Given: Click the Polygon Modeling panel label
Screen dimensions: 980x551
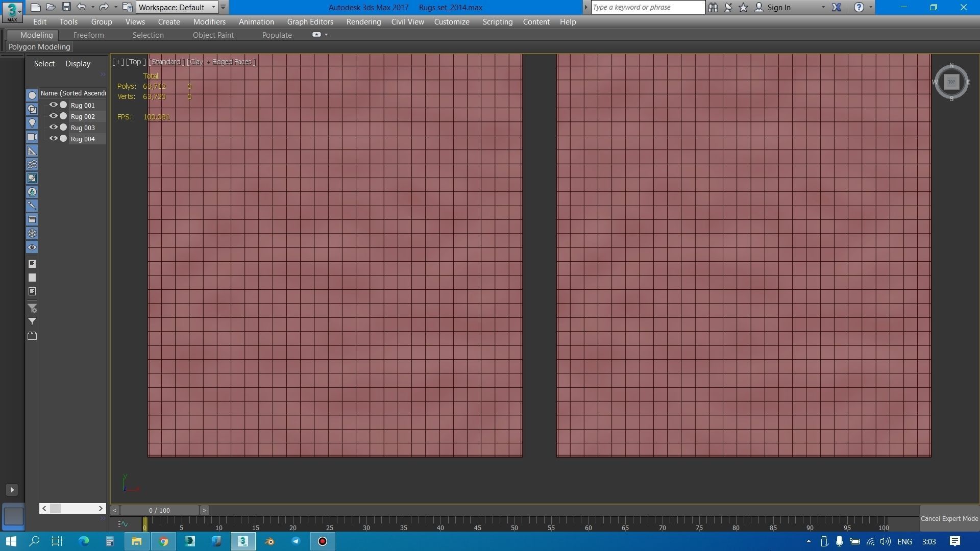Looking at the screenshot, I should click(x=39, y=47).
